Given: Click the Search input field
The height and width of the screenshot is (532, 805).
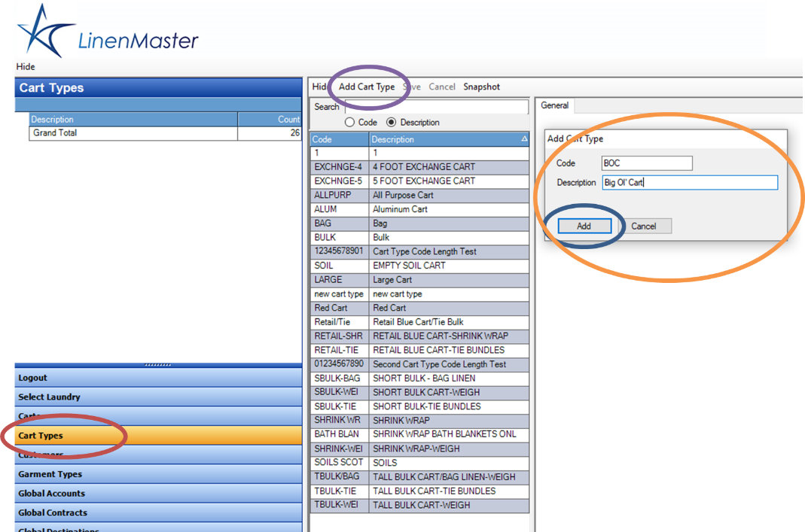Looking at the screenshot, I should (437, 106).
